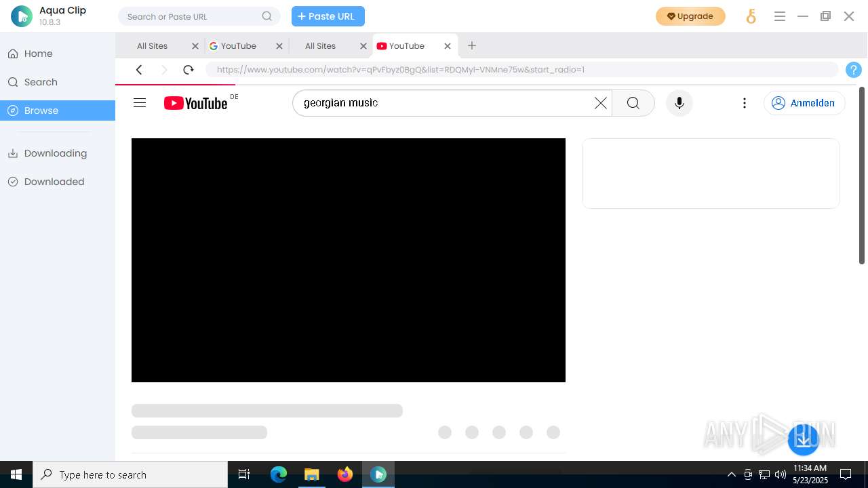Click the magnifier in the Aqua Clip search box
Viewport: 868px width, 488px height.
coord(267,16)
